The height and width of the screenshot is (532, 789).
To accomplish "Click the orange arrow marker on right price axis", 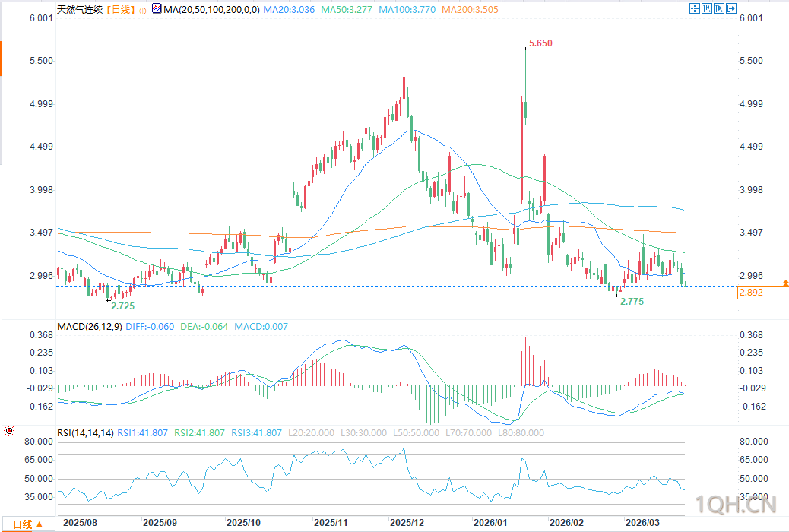I will pyautogui.click(x=785, y=282).
